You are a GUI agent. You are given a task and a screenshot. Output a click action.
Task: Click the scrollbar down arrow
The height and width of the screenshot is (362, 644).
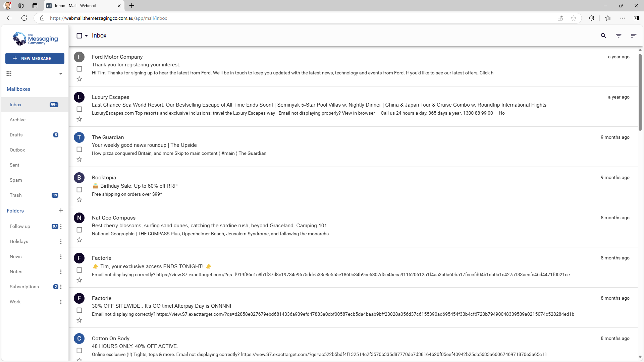640,357
